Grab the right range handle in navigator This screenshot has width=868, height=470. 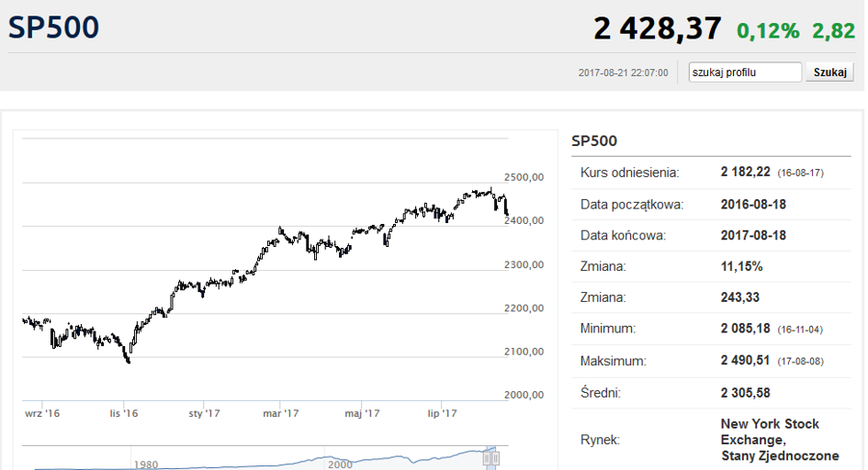496,458
